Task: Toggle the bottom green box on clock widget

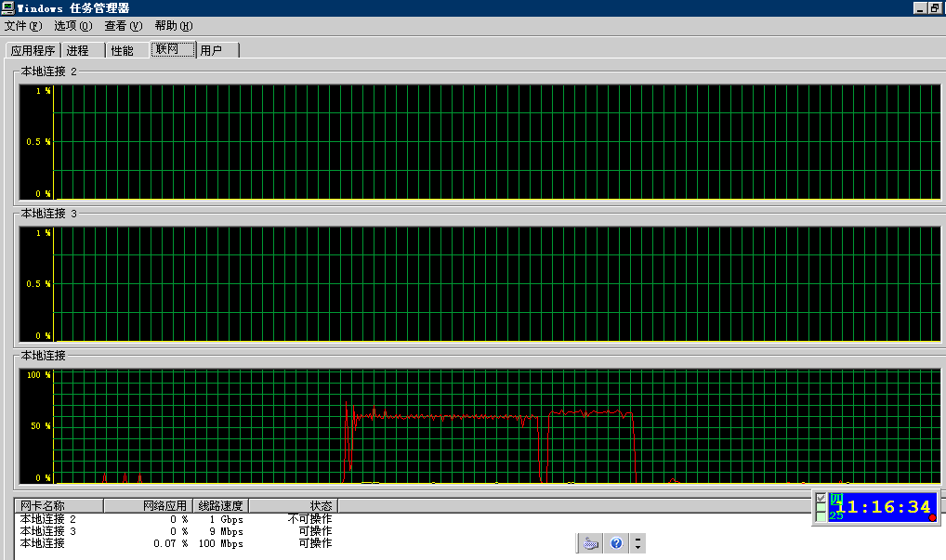Action: click(x=821, y=517)
